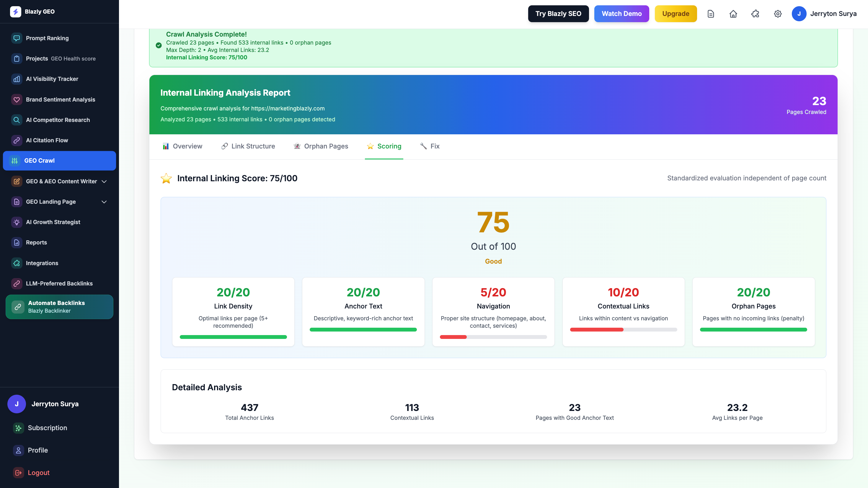Go to the home icon in header

click(x=733, y=14)
